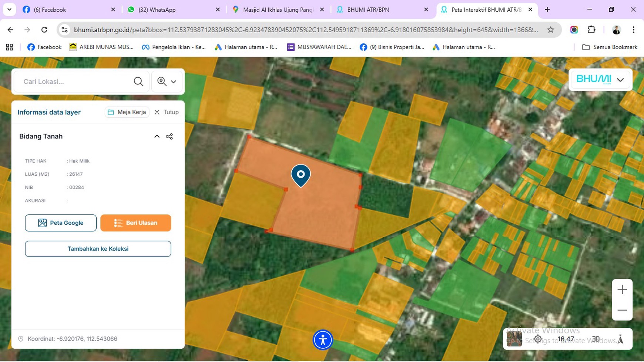
Task: Zoom in using the plus icon
Action: tap(621, 290)
